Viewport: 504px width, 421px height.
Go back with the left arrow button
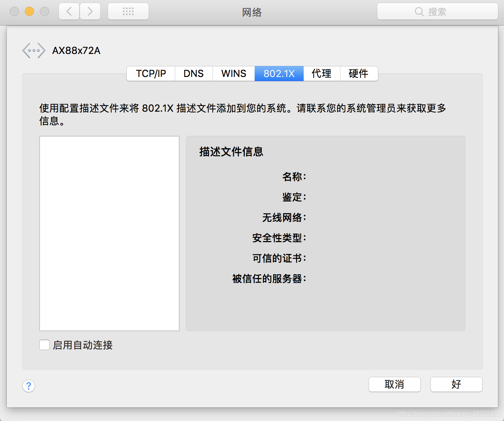(69, 11)
